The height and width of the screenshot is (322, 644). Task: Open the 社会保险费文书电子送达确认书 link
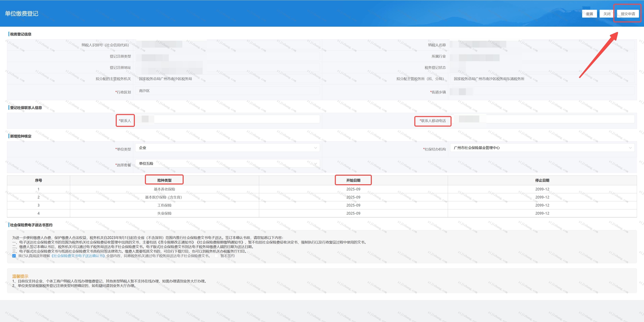coord(78,256)
